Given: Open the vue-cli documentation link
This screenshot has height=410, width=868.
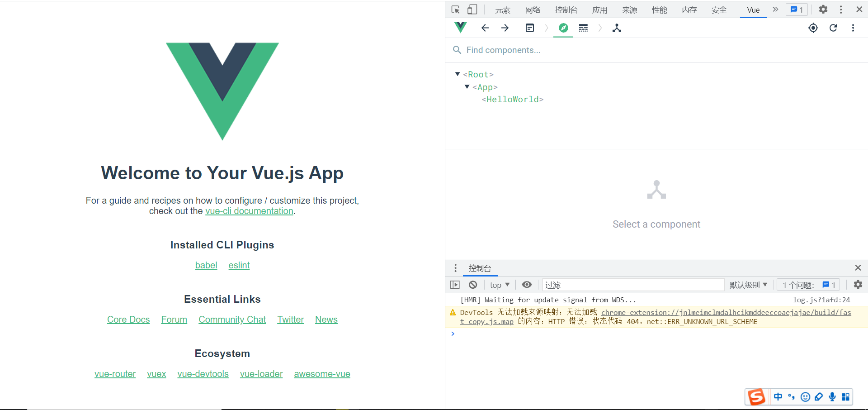Looking at the screenshot, I should [x=249, y=211].
